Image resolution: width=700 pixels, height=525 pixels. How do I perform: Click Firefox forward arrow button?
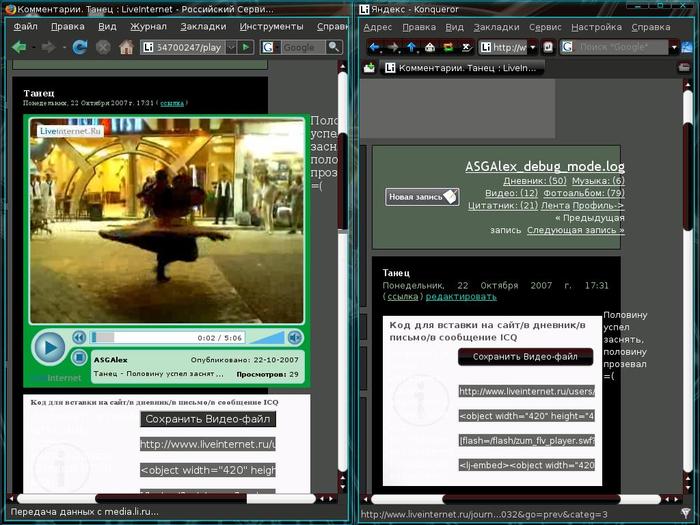coord(48,47)
